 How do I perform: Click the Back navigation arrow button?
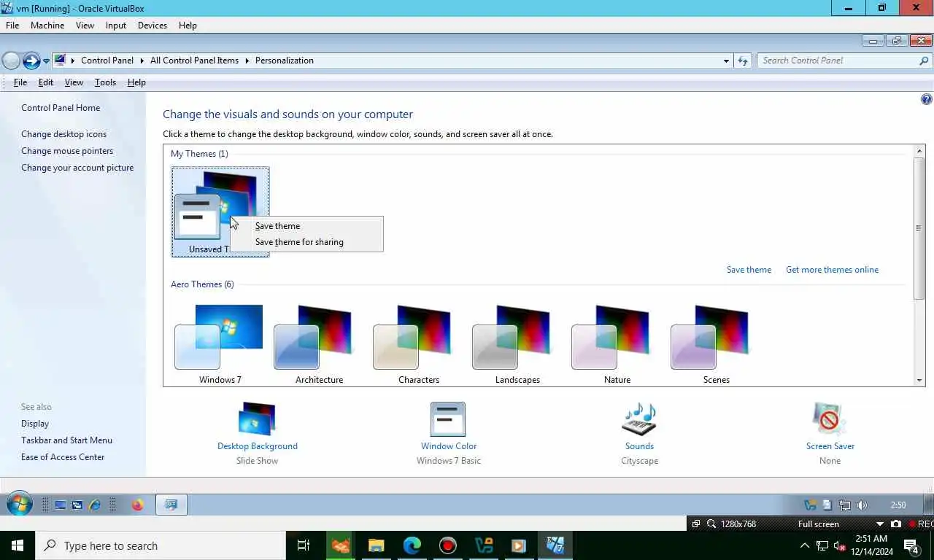pyautogui.click(x=11, y=61)
